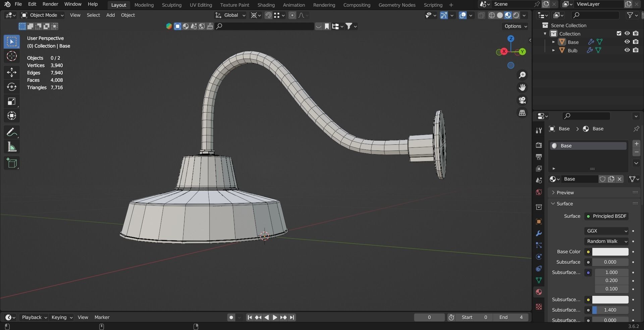Select the Rotate tool
The image size is (644, 330).
tap(12, 87)
